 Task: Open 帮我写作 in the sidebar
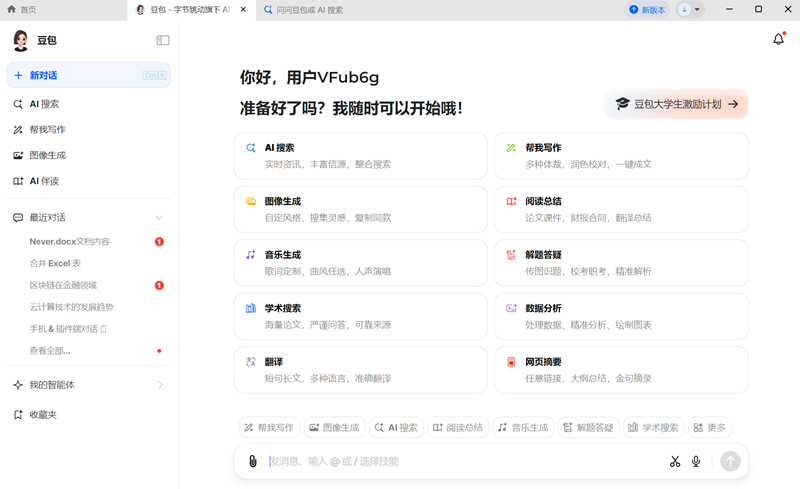88,130
